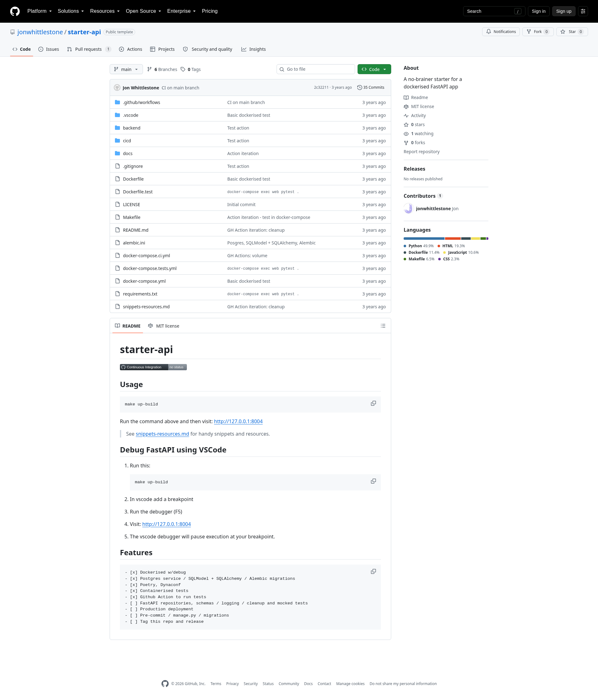The image size is (598, 700).
Task: Expand the Enterprise menu
Action: coord(182,11)
